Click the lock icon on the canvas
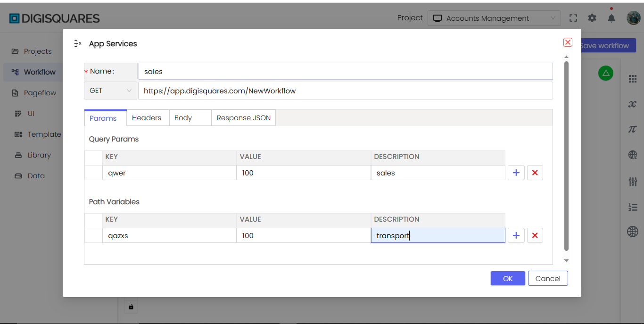 (x=131, y=307)
